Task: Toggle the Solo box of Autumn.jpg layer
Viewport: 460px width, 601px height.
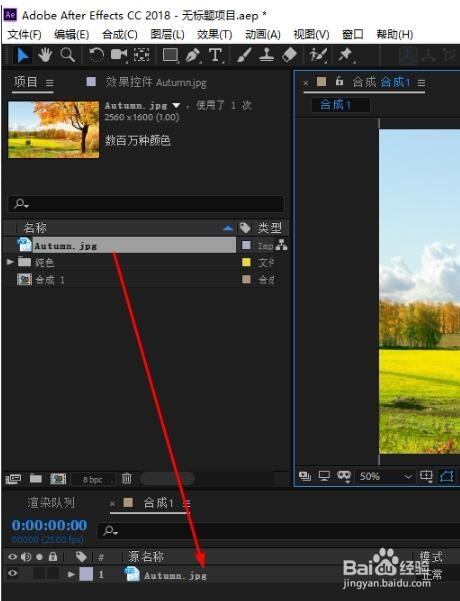Action: (39, 573)
